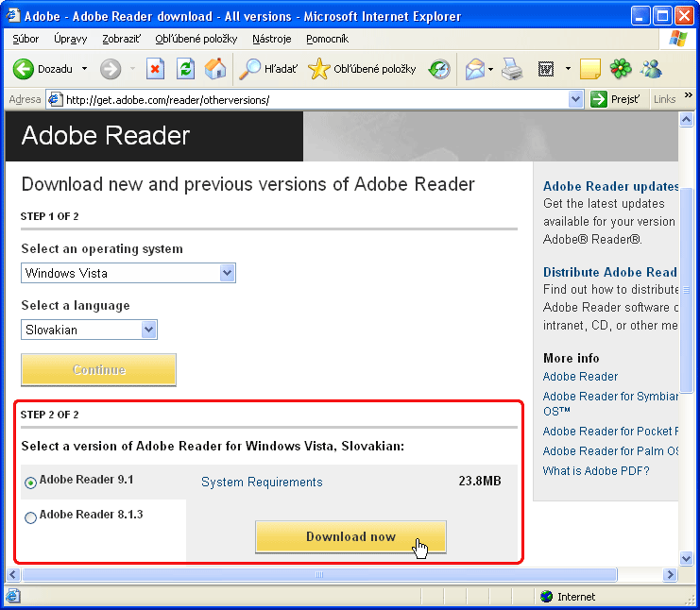Open the Súbor menu

[x=26, y=40]
